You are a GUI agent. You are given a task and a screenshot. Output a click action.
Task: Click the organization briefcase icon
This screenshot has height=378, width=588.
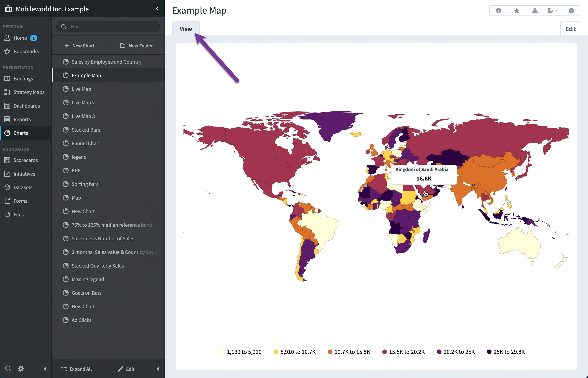(8, 9)
